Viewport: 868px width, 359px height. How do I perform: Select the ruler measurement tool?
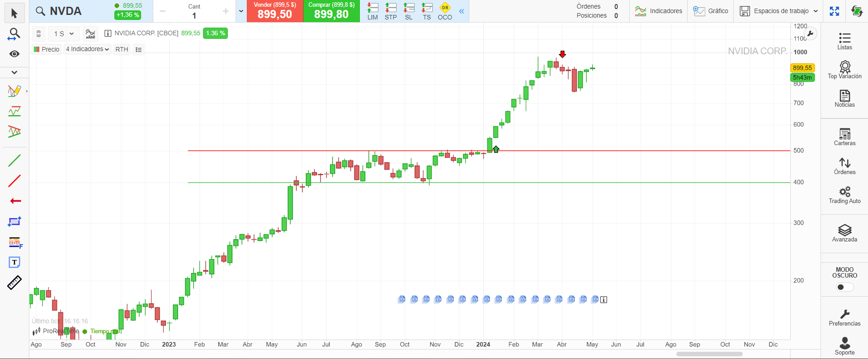pyautogui.click(x=14, y=283)
